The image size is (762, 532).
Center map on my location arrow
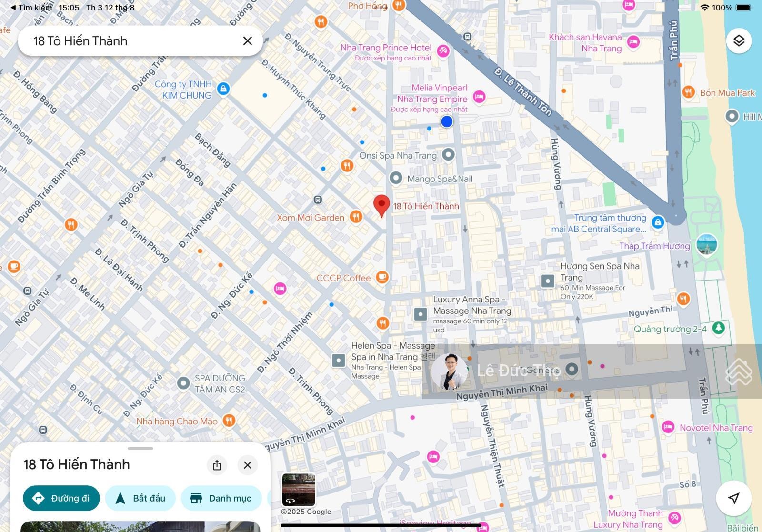click(734, 498)
